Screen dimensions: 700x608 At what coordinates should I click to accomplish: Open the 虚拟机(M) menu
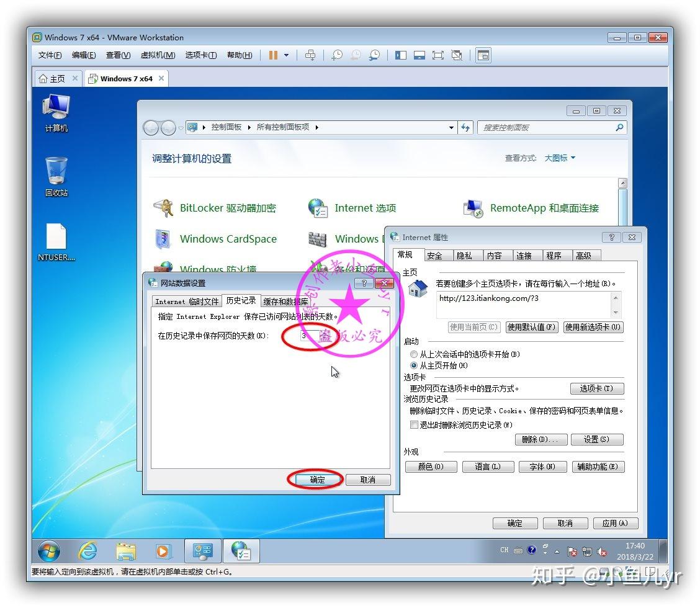tap(158, 55)
